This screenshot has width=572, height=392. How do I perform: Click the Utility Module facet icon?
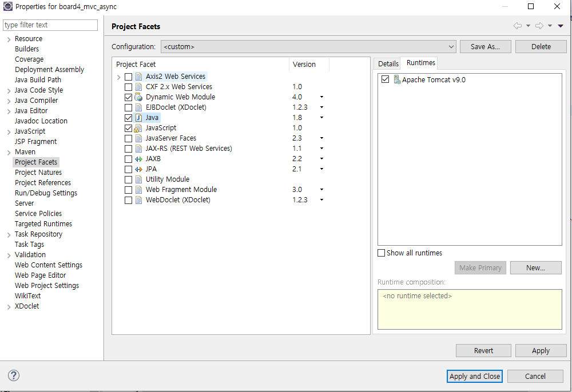coord(138,179)
